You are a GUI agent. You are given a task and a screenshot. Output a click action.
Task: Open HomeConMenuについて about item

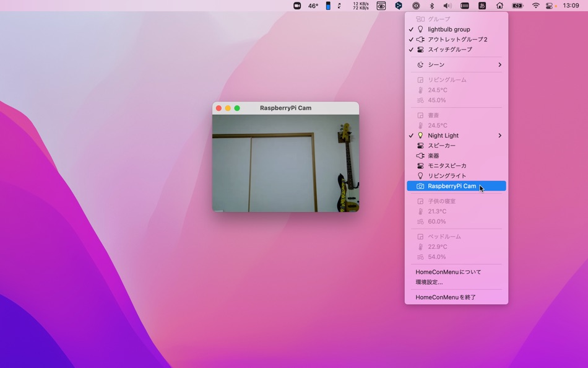pyautogui.click(x=456, y=272)
